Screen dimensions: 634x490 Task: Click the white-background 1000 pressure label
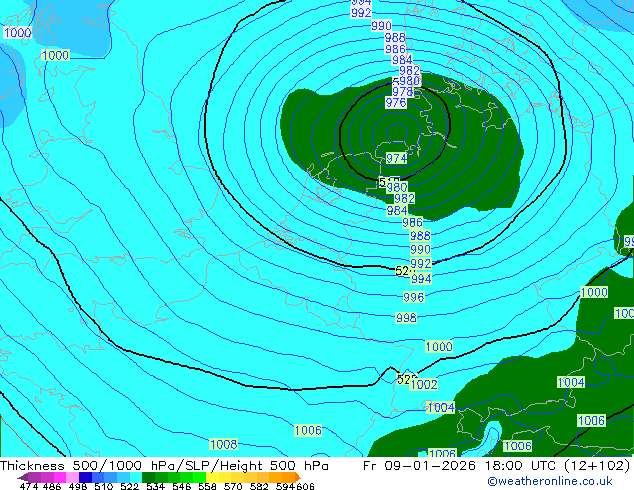(17, 33)
